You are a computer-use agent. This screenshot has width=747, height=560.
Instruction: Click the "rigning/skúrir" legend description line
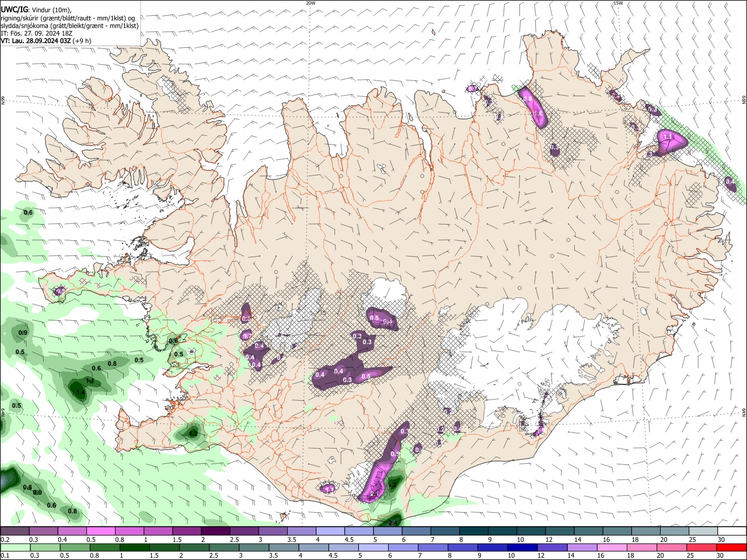point(68,18)
